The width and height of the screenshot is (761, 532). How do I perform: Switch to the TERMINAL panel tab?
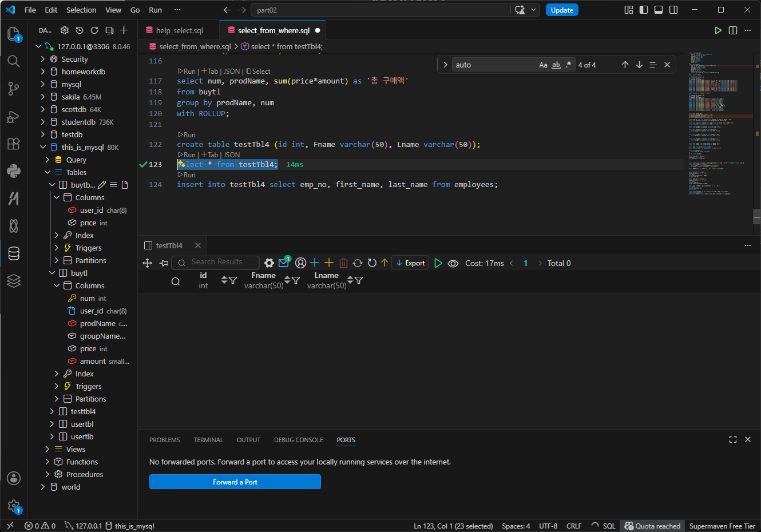208,440
